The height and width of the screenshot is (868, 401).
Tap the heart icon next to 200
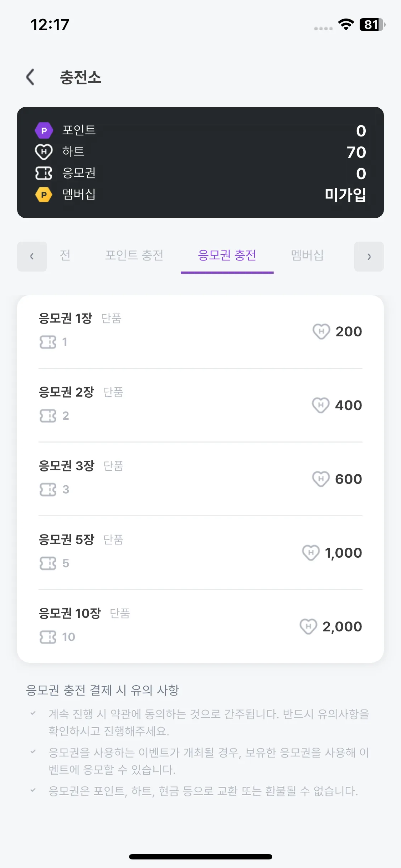click(x=321, y=332)
